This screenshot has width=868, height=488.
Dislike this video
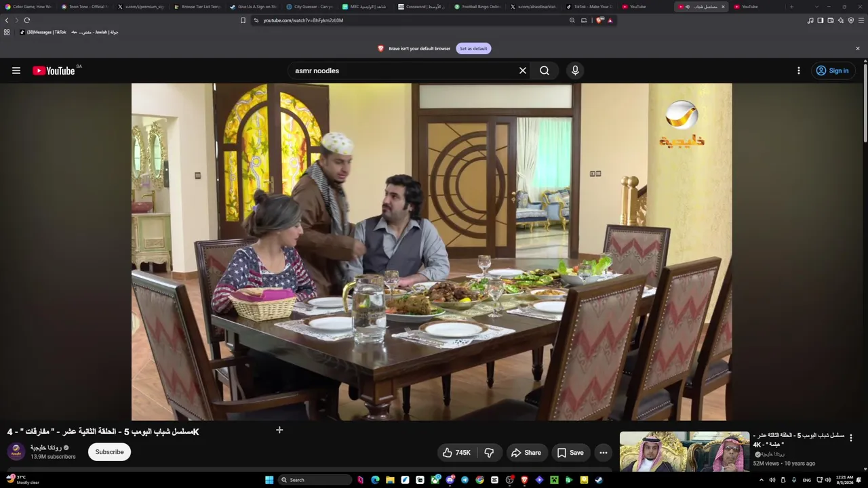pos(489,453)
